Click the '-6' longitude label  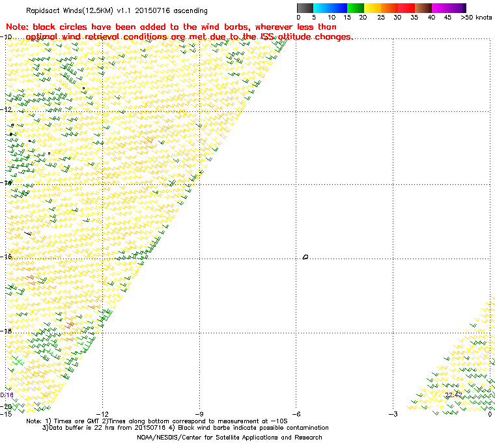click(x=296, y=414)
